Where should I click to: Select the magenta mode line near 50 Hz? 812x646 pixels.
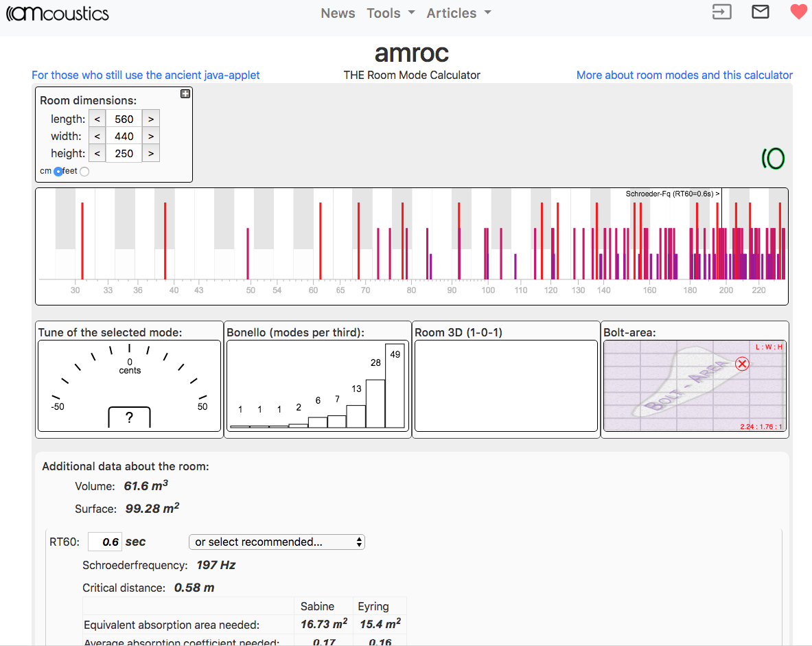[248, 254]
